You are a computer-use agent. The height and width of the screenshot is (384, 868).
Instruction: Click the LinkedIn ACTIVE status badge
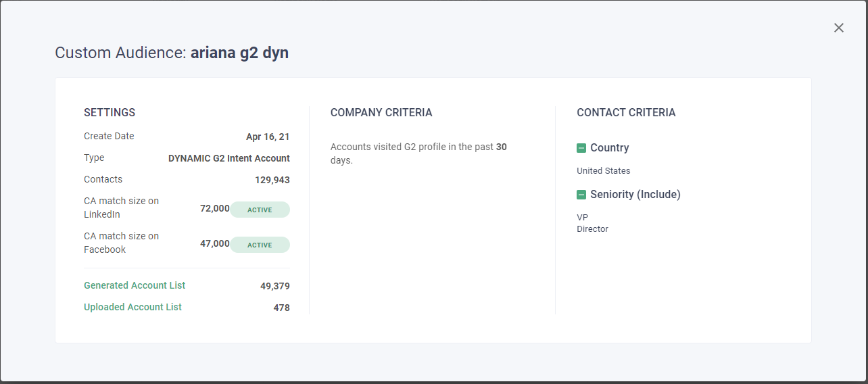pos(260,210)
